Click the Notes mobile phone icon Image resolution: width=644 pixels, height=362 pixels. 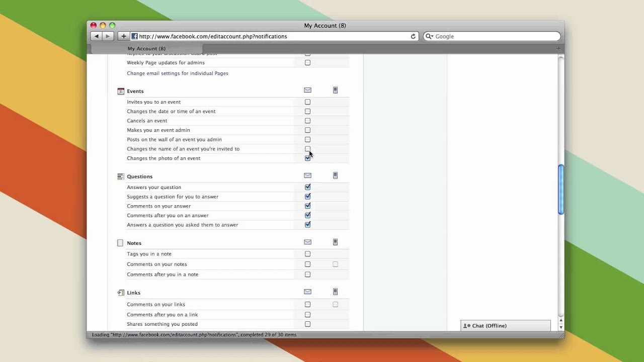point(335,242)
